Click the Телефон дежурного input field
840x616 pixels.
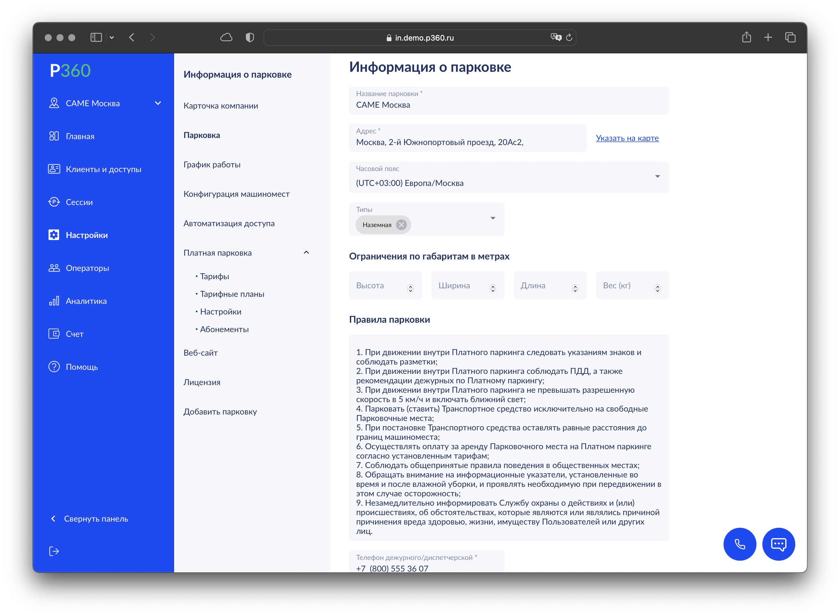(426, 561)
